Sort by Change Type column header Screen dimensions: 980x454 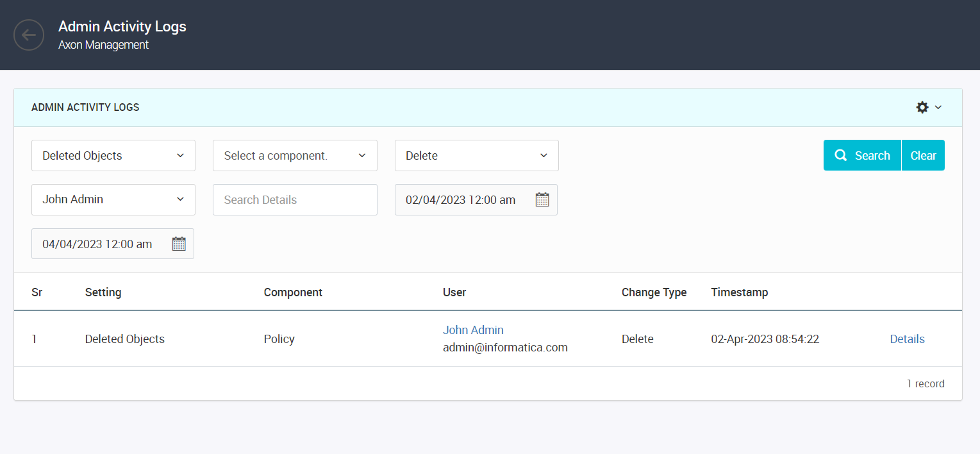(654, 292)
